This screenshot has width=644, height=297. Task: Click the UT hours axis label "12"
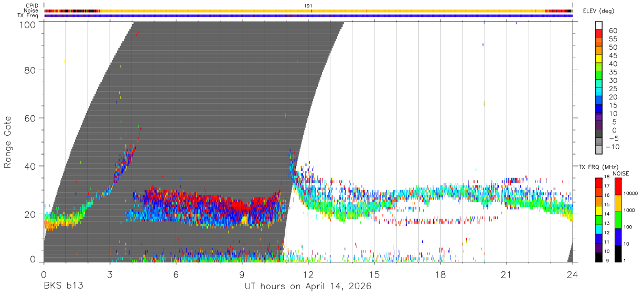point(308,274)
